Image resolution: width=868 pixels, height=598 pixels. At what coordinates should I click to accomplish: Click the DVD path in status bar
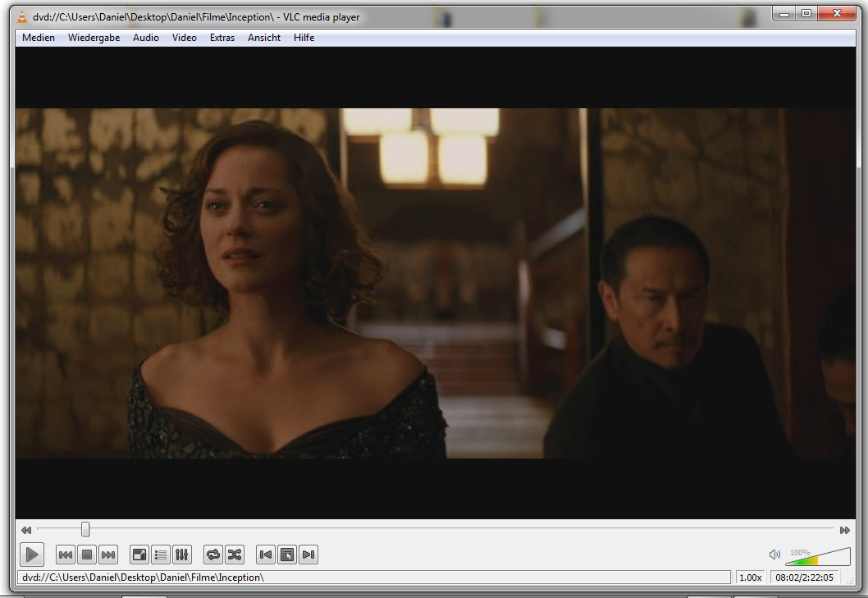click(x=143, y=577)
